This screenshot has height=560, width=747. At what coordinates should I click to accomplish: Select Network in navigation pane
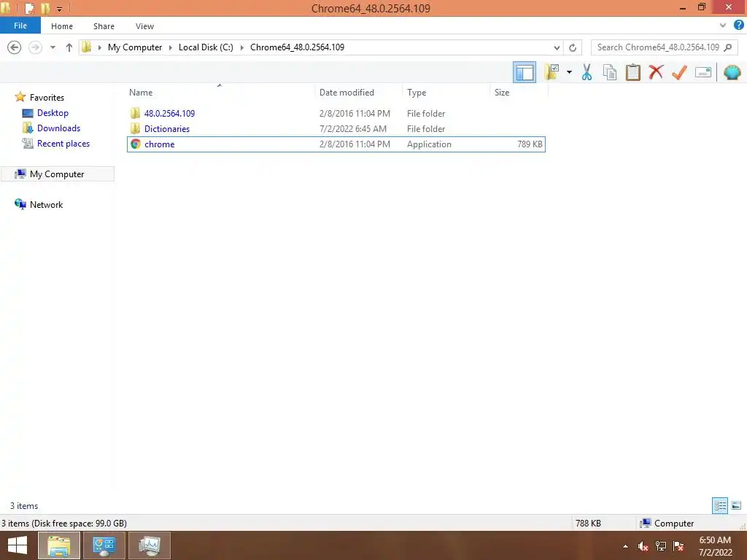click(x=46, y=204)
